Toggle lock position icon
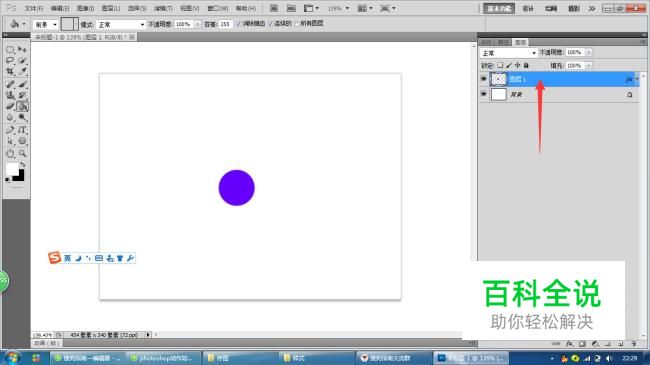650x365 pixels. click(x=518, y=65)
